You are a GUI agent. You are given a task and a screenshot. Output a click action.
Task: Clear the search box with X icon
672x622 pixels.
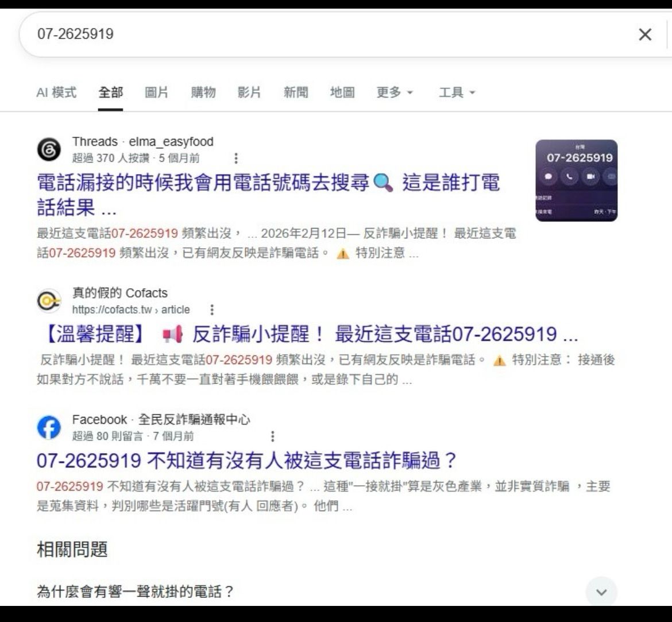pyautogui.click(x=645, y=34)
